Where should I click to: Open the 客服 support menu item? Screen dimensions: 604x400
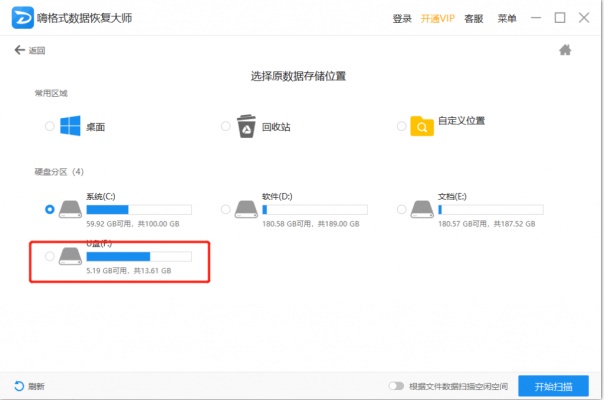(x=474, y=18)
